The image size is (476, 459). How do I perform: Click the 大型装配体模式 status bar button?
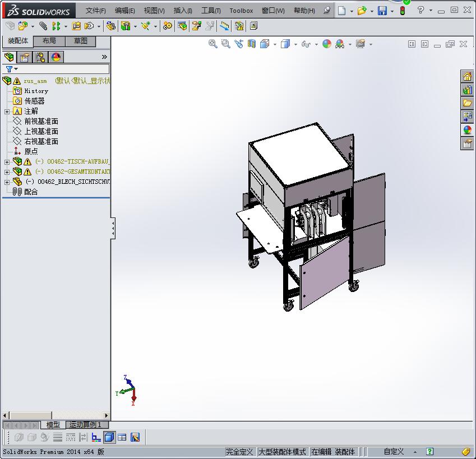(282, 452)
